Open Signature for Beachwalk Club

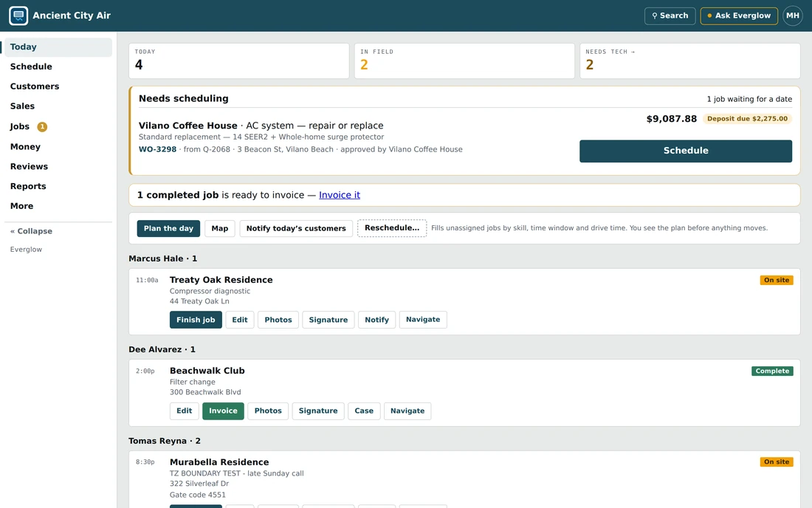point(318,411)
